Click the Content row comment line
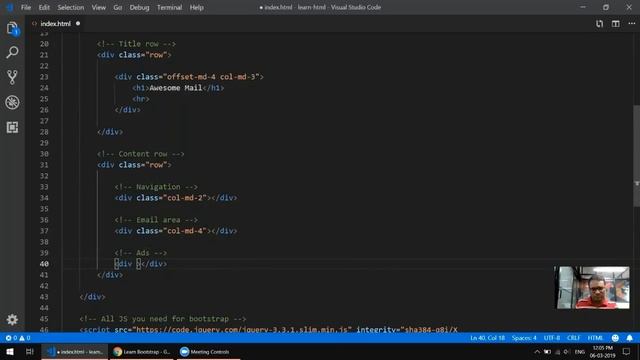The image size is (640, 360). [141, 154]
